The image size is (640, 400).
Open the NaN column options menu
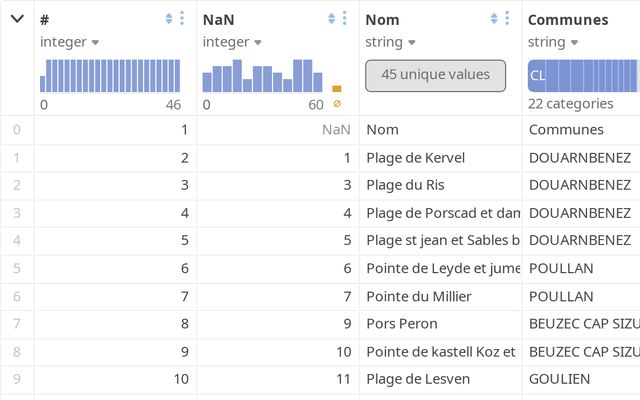(x=345, y=19)
